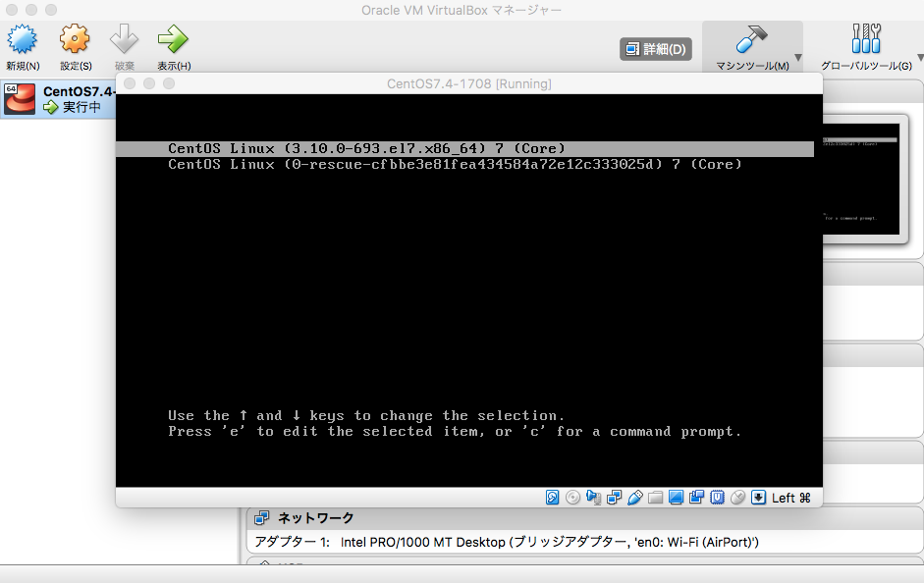Click the hard disk activity status icon

552,498
